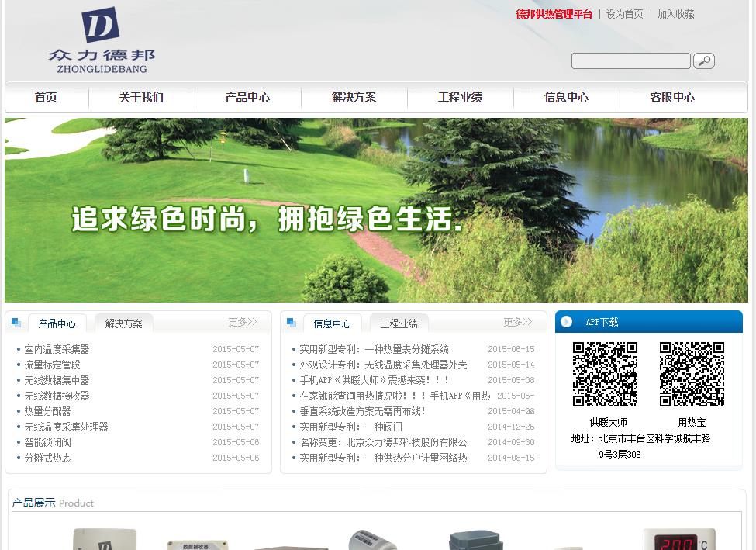This screenshot has width=756, height=550.
Task: Open 客服中心 in the navigation bar
Action: [672, 98]
